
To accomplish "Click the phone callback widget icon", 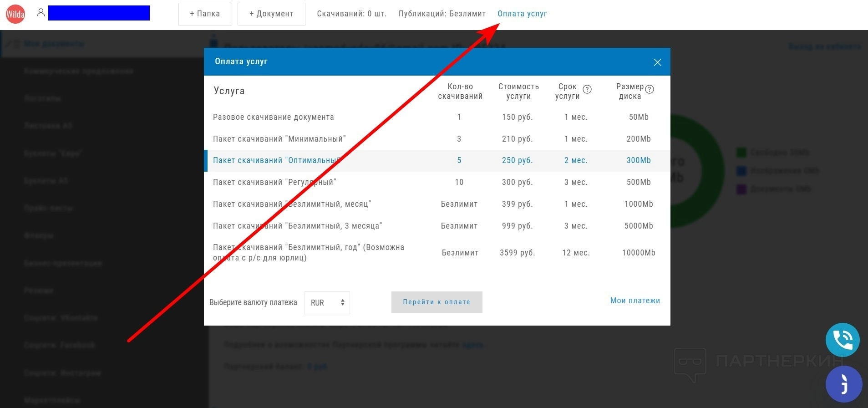I will (843, 340).
